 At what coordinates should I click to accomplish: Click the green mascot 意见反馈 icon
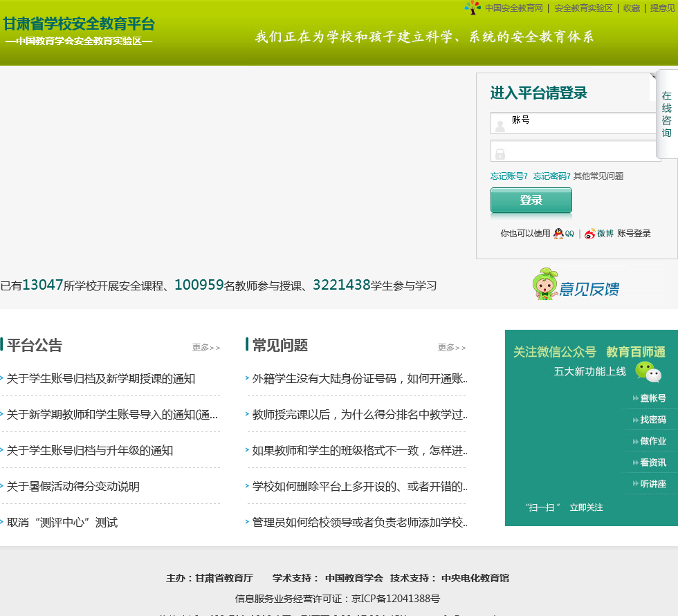[x=576, y=284]
